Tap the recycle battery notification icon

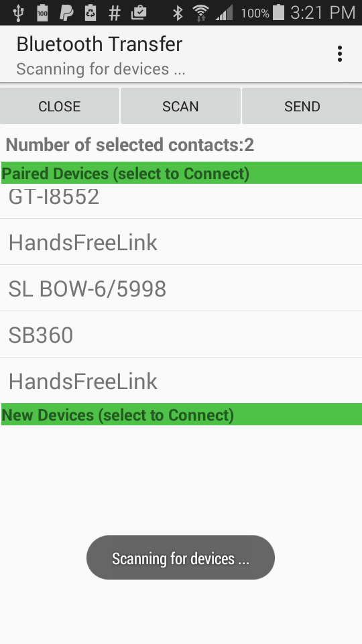(90, 13)
